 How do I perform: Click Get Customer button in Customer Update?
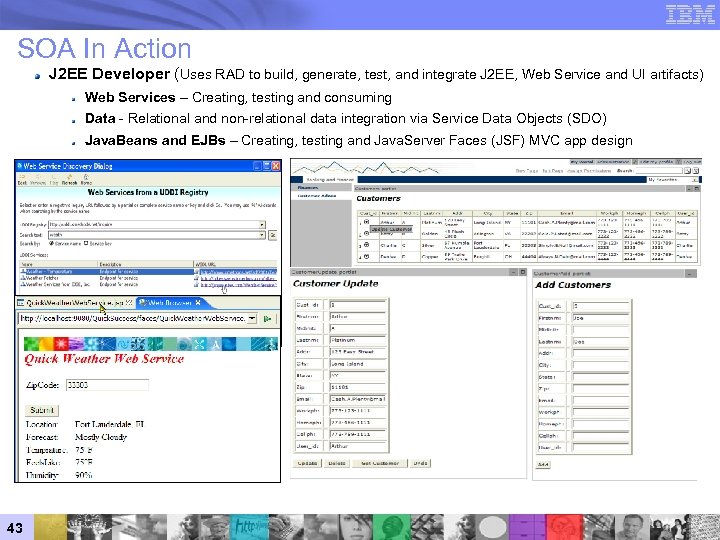coord(379,463)
